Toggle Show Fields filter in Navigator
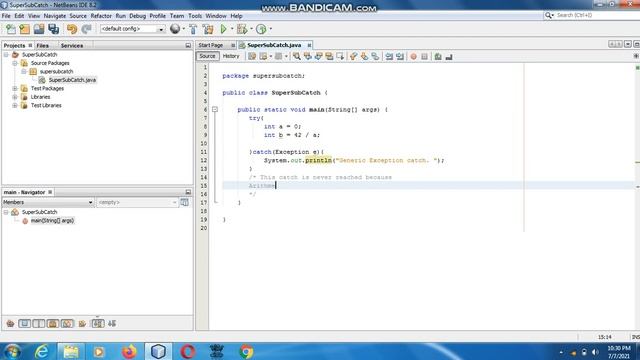Image resolution: width=640 pixels, height=360 pixels. [24, 324]
